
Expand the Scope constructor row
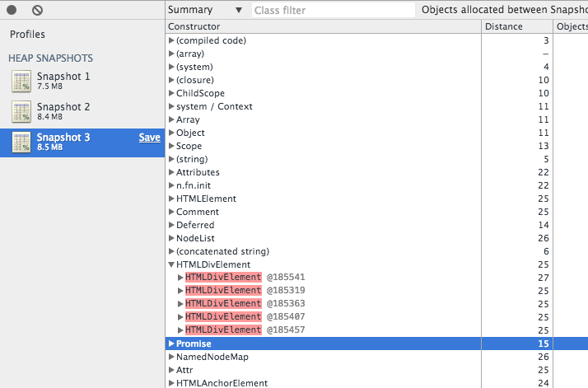(171, 146)
